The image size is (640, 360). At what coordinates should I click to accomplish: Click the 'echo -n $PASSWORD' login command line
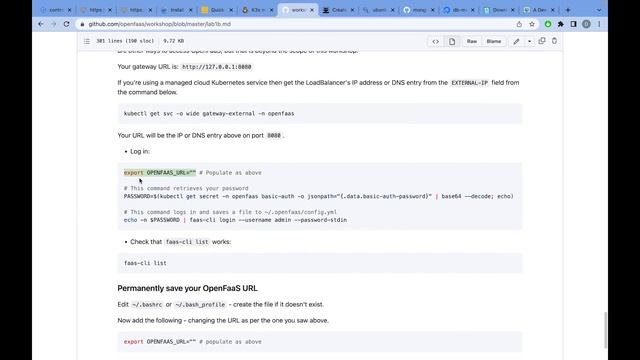pos(235,220)
